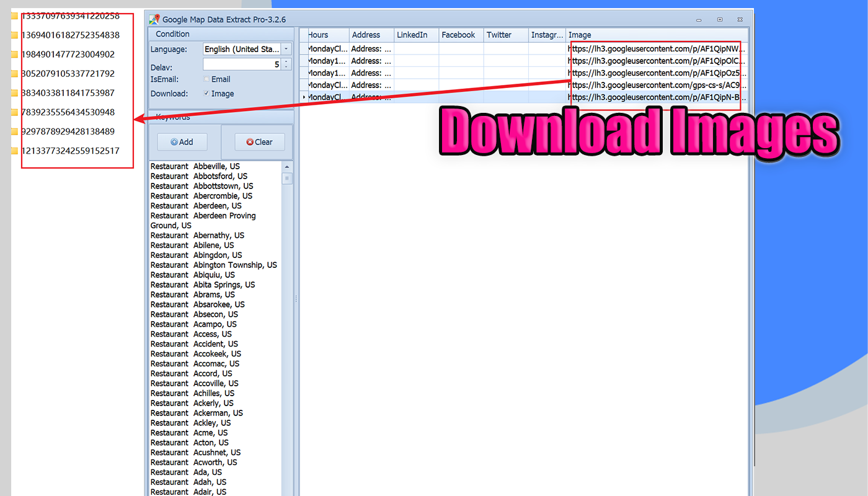The width and height of the screenshot is (868, 496).
Task: Clear all keywords with Clear button
Action: [x=259, y=142]
